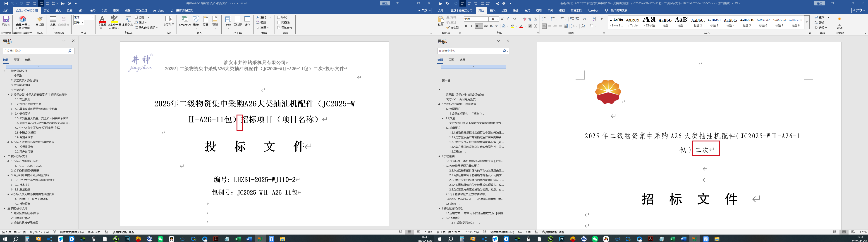
Task: Switch to 页面 tab in the 投标文件 navigation pane
Action: pos(17,60)
